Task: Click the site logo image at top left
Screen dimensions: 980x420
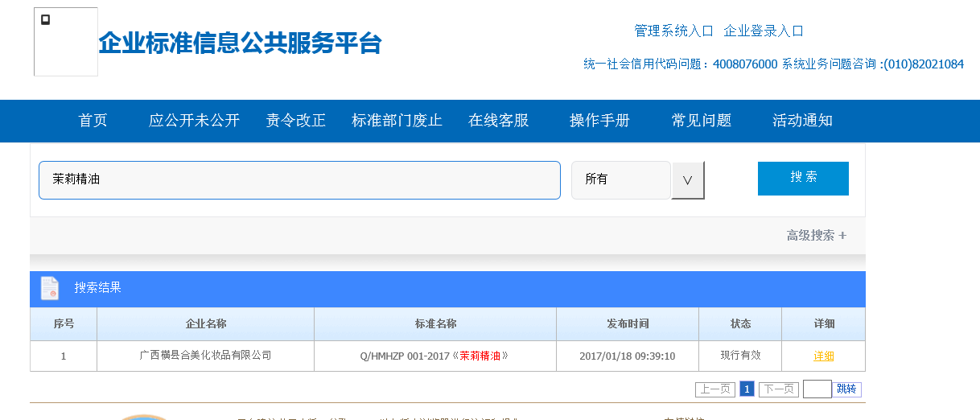Action: pyautogui.click(x=66, y=42)
